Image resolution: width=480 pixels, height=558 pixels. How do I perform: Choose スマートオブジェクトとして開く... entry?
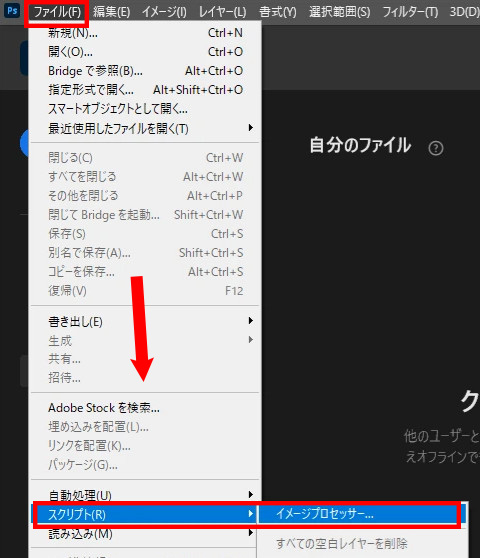coord(145,109)
